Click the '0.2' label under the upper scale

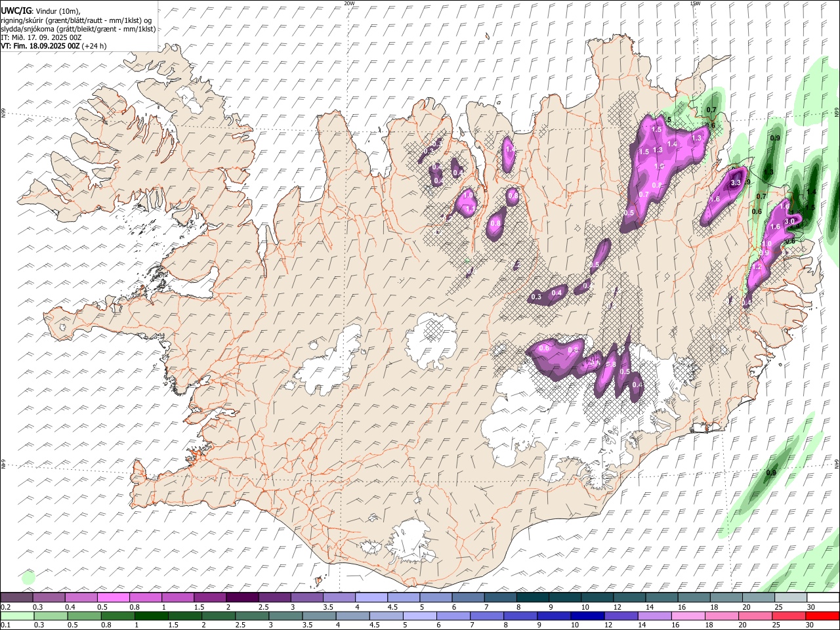click(5, 607)
